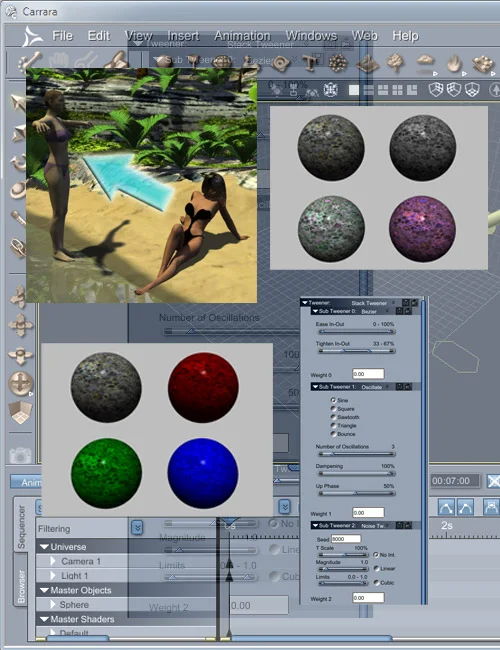This screenshot has height=650, width=500.
Task: Click the third wireframe cube display icon
Action: pos(473,89)
